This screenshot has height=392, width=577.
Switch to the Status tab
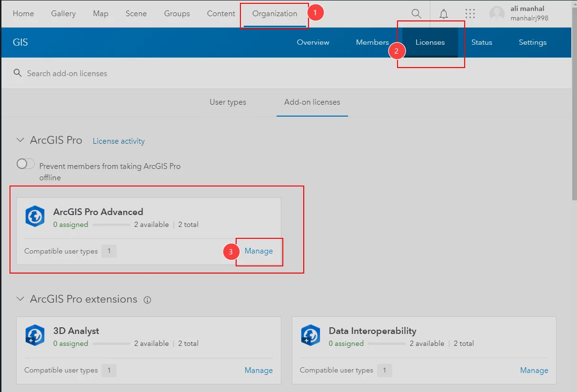coord(482,42)
